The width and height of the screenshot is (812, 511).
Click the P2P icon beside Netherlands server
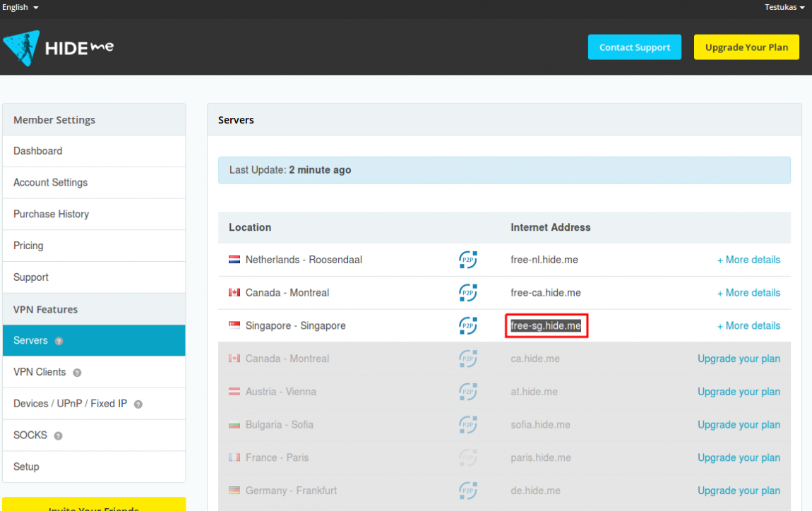coord(467,260)
